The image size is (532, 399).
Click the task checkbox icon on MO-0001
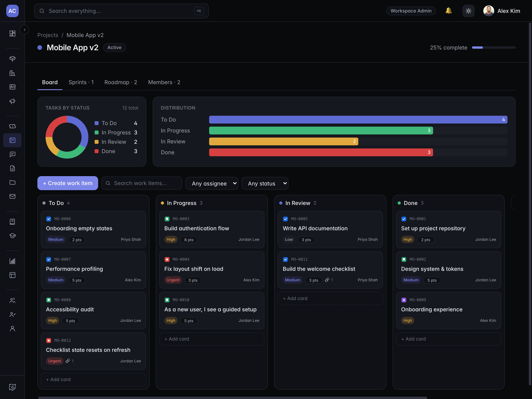pyautogui.click(x=404, y=219)
